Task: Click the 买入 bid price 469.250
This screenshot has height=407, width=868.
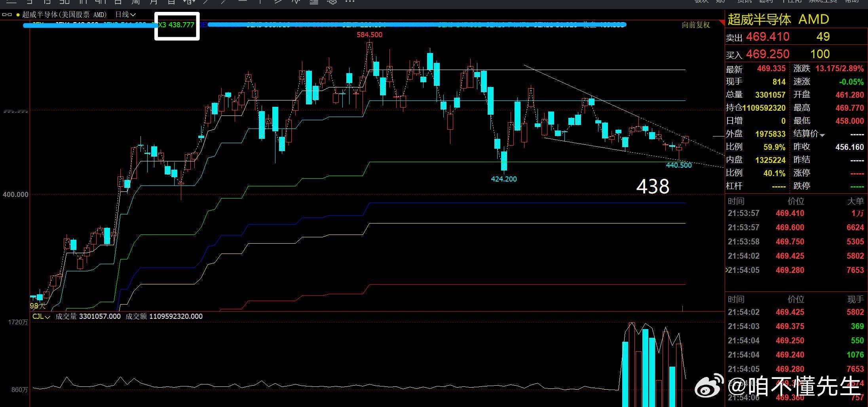Action: tap(767, 54)
